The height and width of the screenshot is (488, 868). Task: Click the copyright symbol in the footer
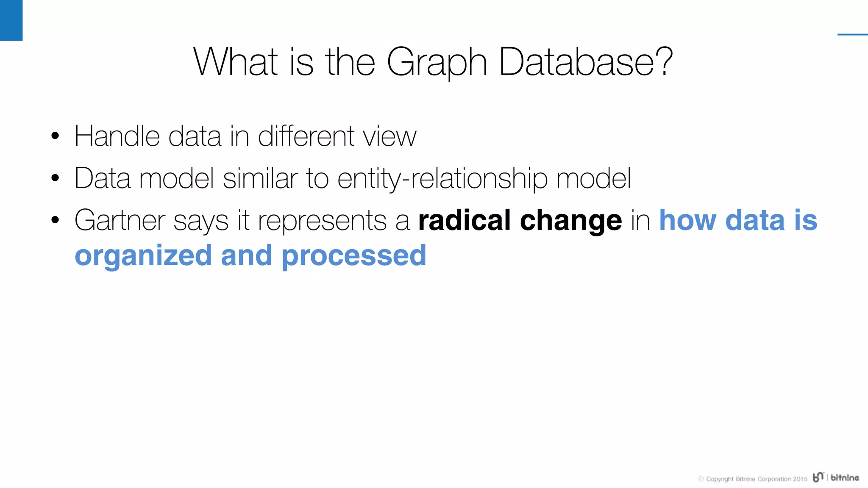pos(701,479)
